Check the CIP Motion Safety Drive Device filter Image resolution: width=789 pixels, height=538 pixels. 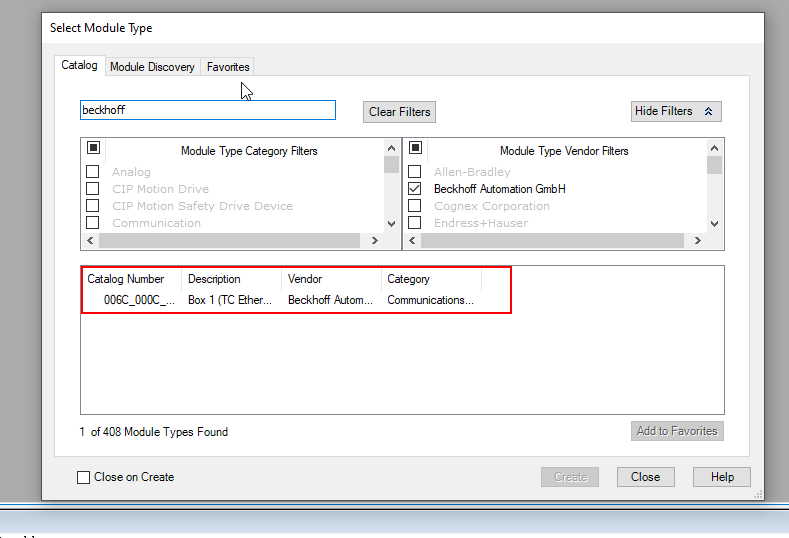click(93, 206)
